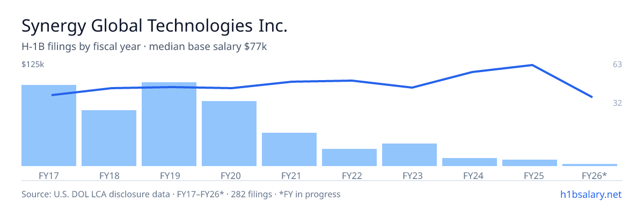Viewport: 644px width, 215px height.
Task: Click the 32 filings axis label
Action: pyautogui.click(x=617, y=103)
